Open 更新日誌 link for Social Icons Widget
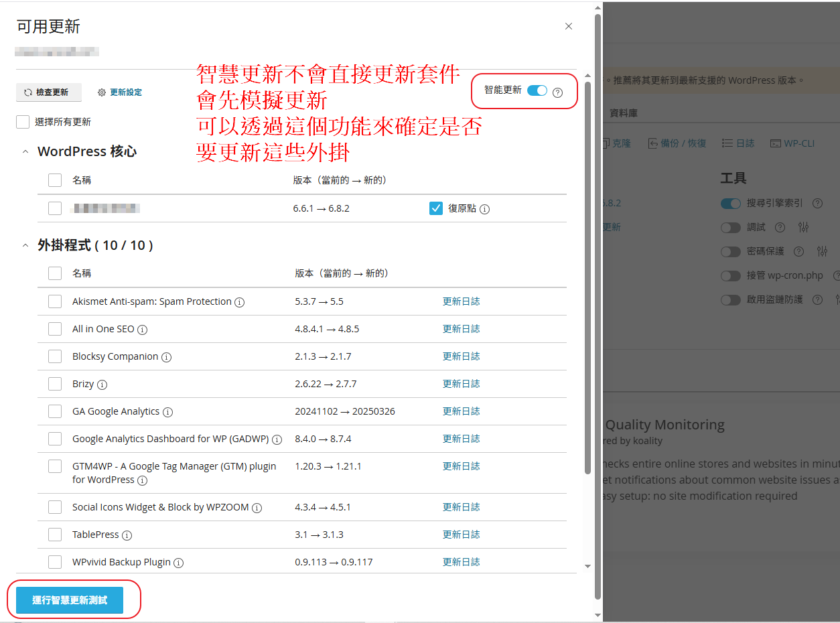The width and height of the screenshot is (840, 623). [461, 507]
